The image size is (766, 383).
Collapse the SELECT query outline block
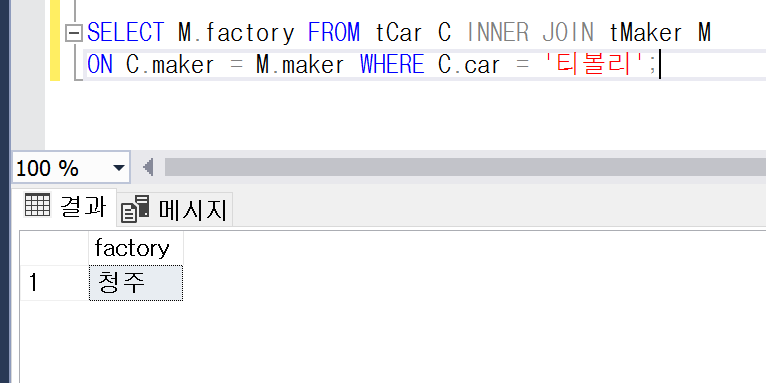[74, 33]
